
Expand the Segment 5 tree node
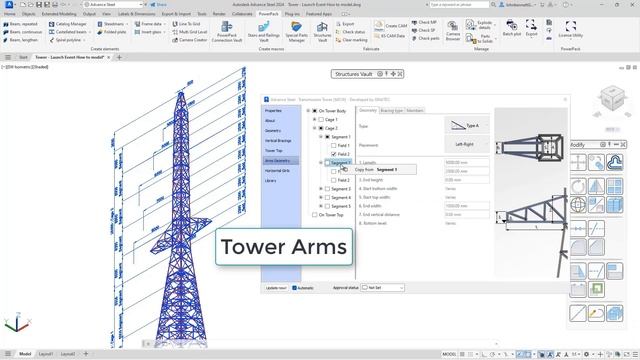(x=321, y=206)
